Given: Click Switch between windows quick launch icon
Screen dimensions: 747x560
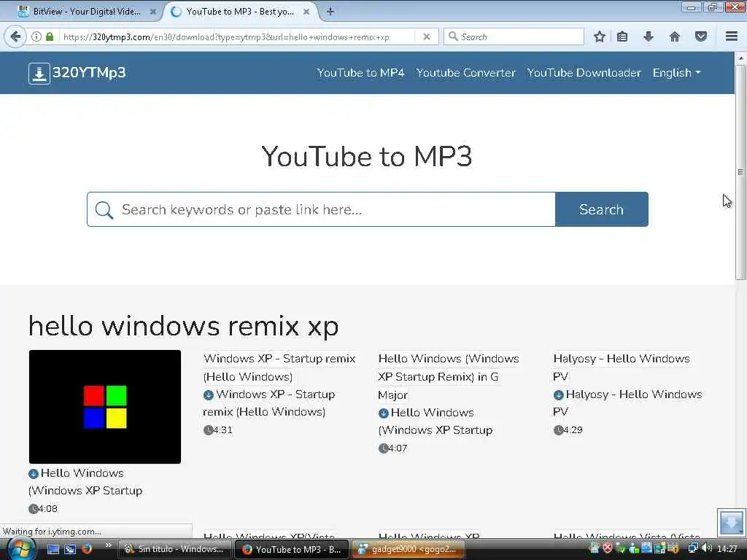Looking at the screenshot, I should [70, 549].
